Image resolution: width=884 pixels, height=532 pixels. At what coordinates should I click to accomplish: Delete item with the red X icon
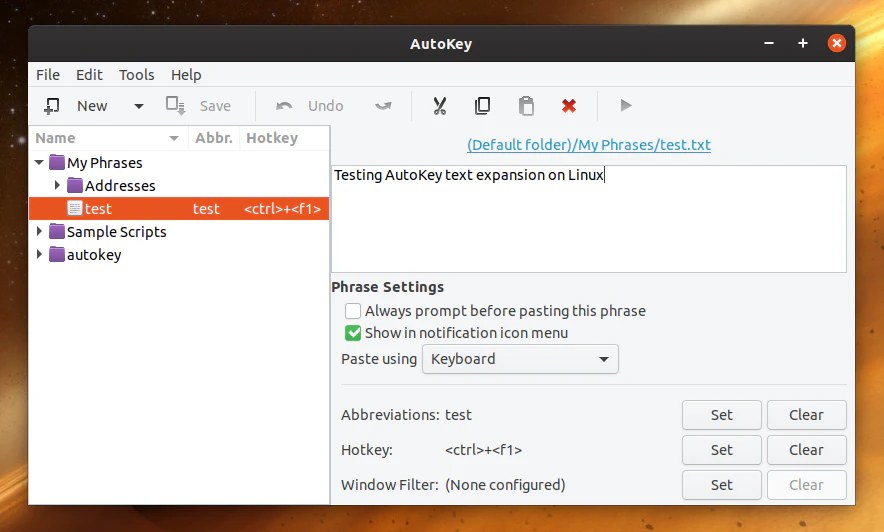click(569, 105)
